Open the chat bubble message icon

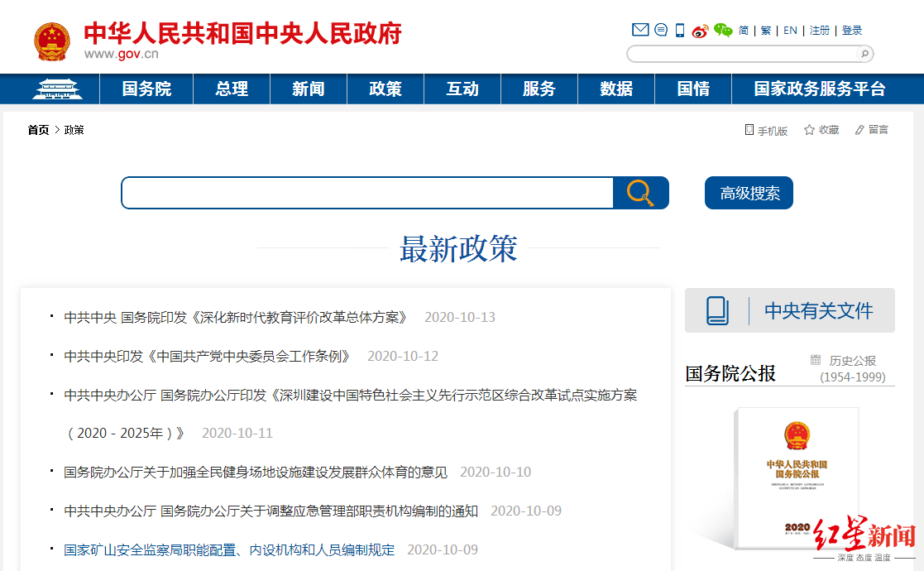coord(661,31)
